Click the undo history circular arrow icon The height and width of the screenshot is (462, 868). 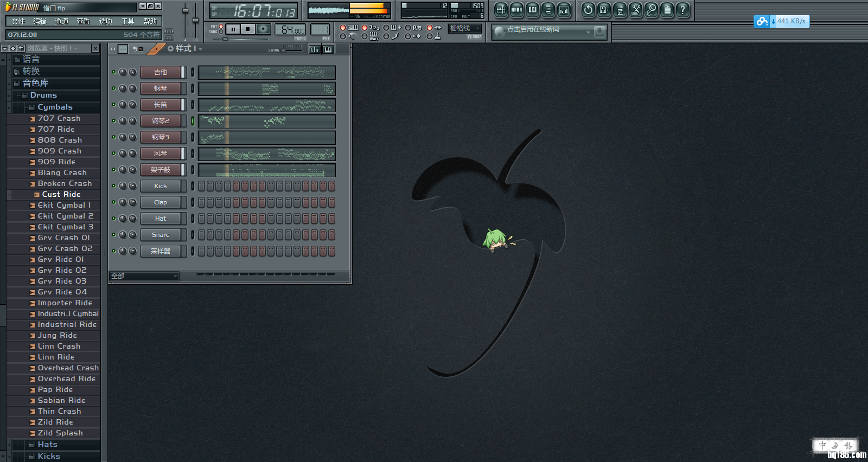click(588, 9)
